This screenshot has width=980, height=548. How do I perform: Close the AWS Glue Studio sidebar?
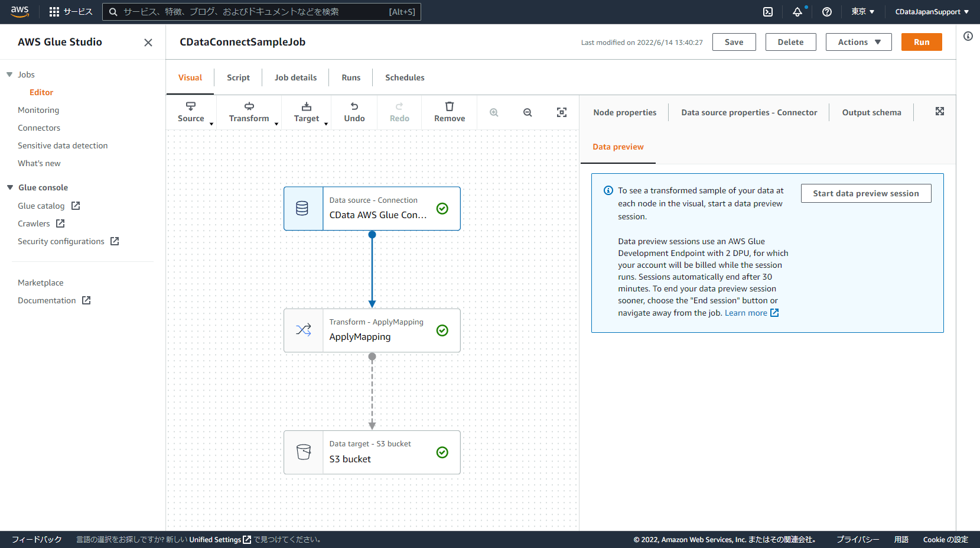pos(148,43)
